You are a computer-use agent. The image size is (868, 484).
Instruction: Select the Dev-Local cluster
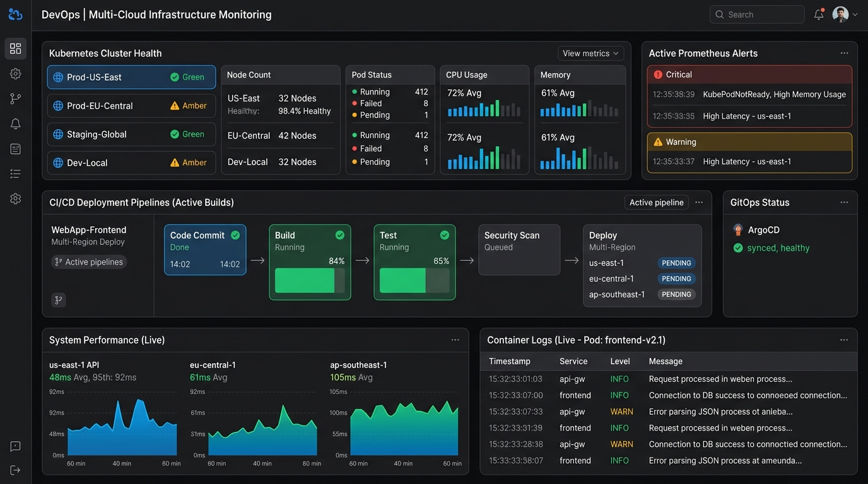[131, 163]
